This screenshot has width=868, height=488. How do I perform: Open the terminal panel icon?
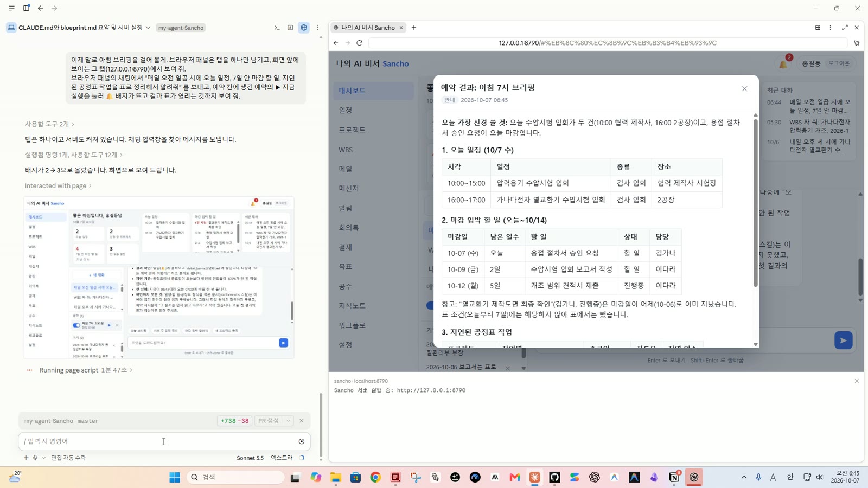[277, 28]
